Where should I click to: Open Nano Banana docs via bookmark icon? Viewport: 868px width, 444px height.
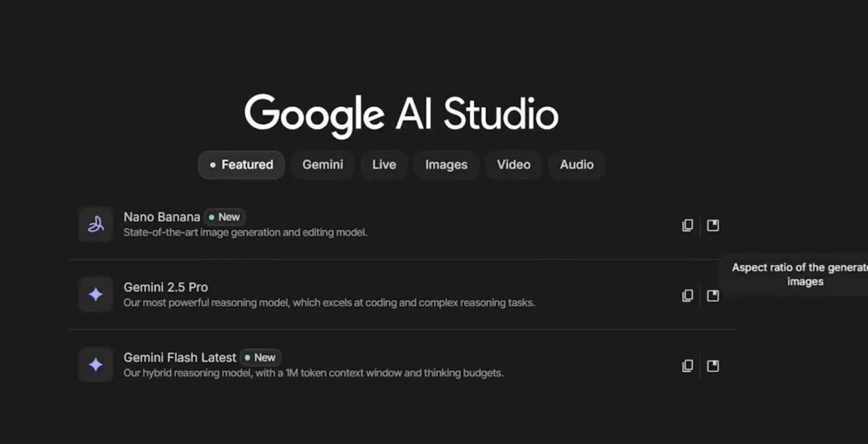713,225
